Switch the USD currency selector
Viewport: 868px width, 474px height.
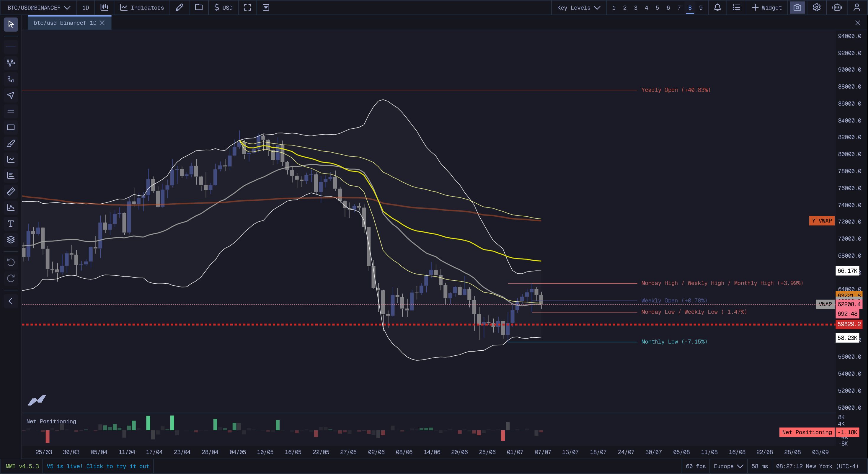coord(223,7)
